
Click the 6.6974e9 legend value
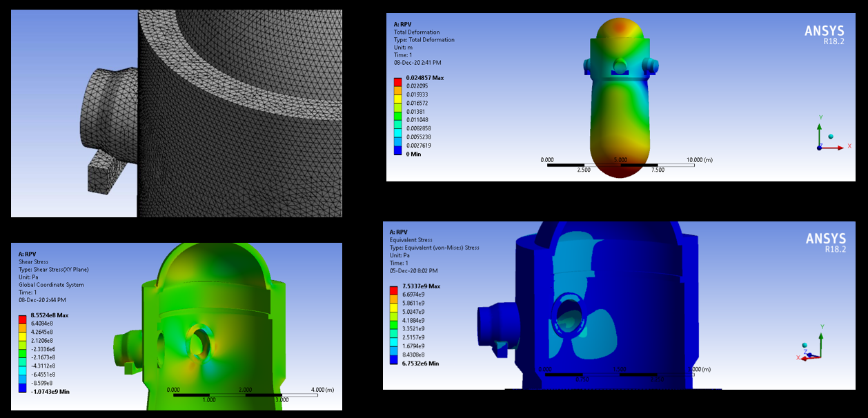[x=414, y=295]
